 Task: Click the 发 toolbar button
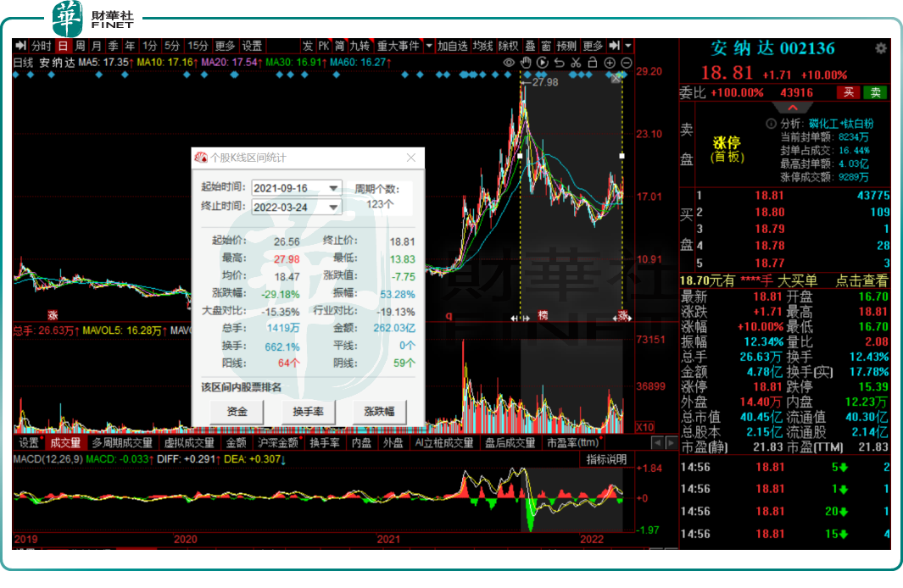tap(308, 46)
